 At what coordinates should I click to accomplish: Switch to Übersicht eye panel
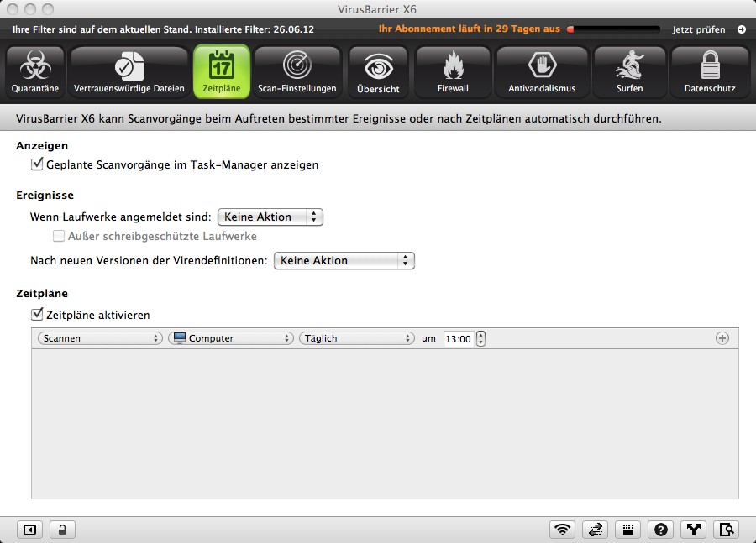pyautogui.click(x=378, y=72)
